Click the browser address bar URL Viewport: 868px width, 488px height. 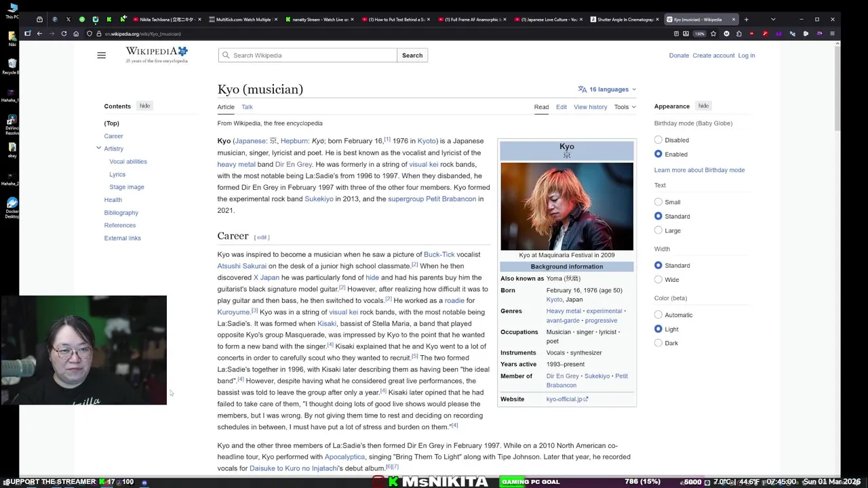point(143,33)
